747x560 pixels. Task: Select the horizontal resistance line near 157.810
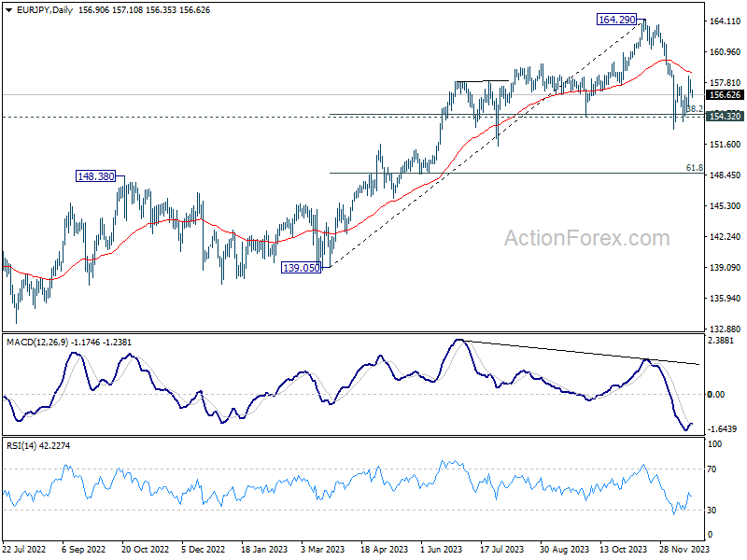tap(482, 81)
